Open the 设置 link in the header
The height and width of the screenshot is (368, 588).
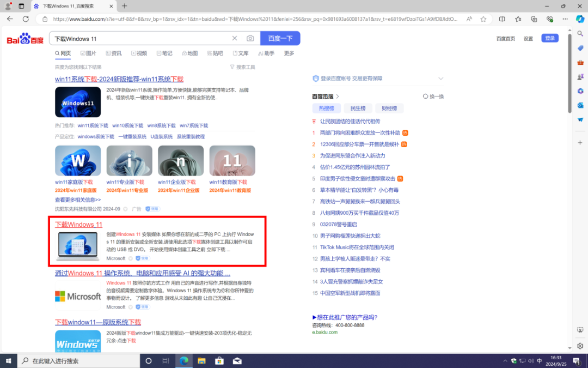pyautogui.click(x=528, y=39)
